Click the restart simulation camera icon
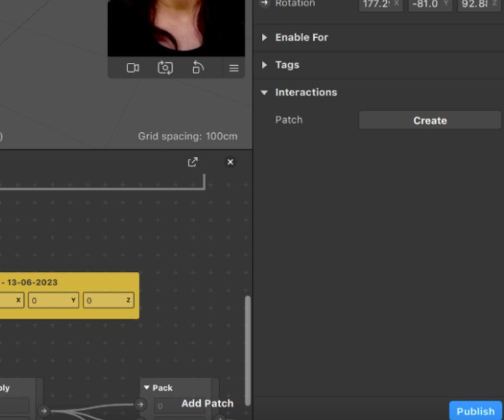This screenshot has height=420, width=504. 165,68
